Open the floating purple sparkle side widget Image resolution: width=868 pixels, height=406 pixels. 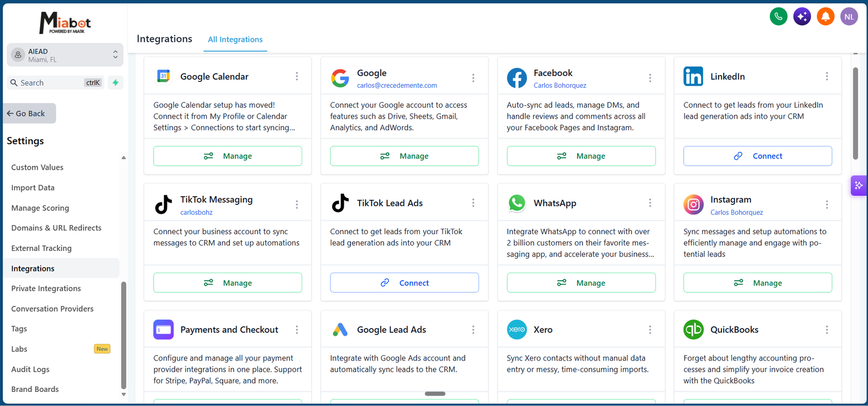859,185
